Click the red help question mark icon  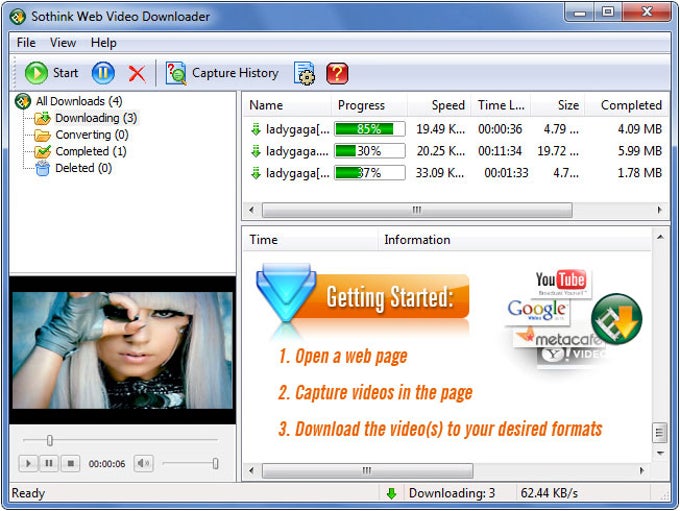pyautogui.click(x=337, y=73)
